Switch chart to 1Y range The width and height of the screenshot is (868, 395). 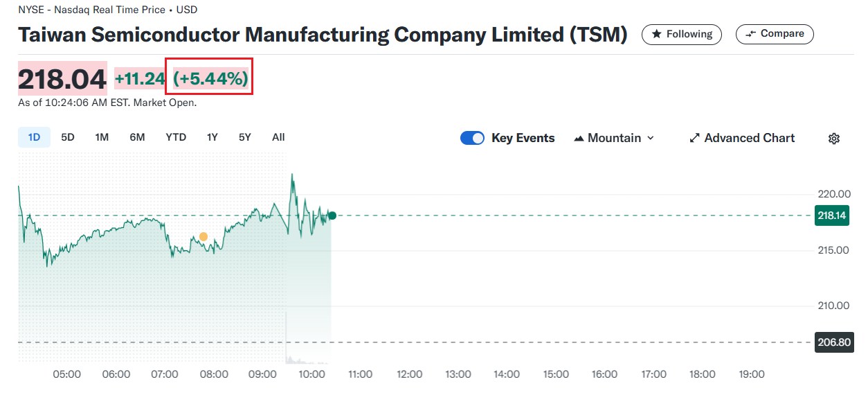coord(213,137)
